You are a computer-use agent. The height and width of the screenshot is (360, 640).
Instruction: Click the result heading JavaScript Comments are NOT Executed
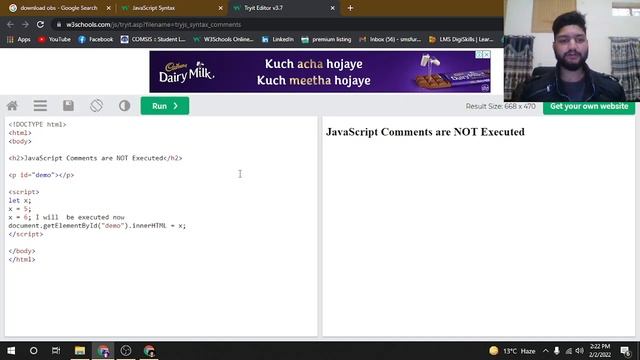[425, 132]
